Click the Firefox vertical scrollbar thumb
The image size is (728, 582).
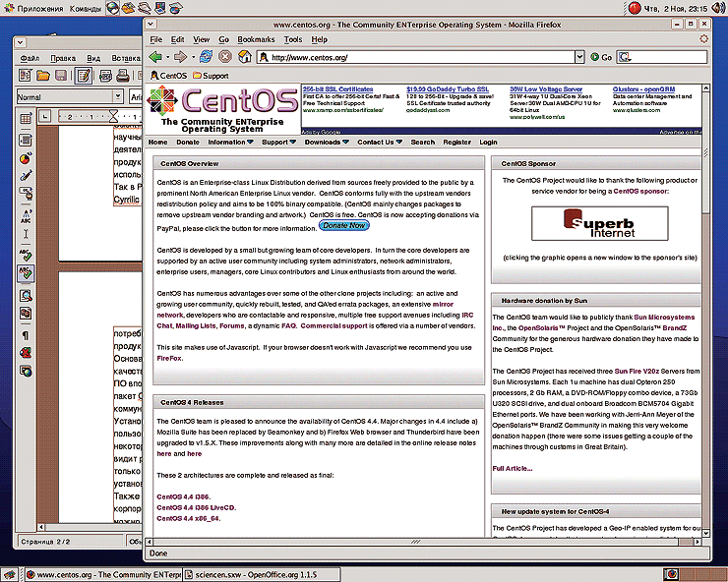705,152
